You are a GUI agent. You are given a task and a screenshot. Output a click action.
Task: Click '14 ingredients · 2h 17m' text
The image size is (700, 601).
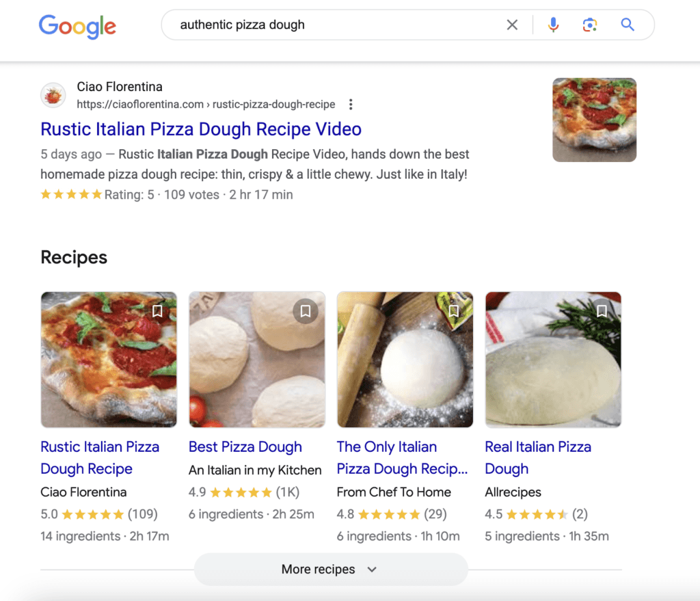click(105, 536)
